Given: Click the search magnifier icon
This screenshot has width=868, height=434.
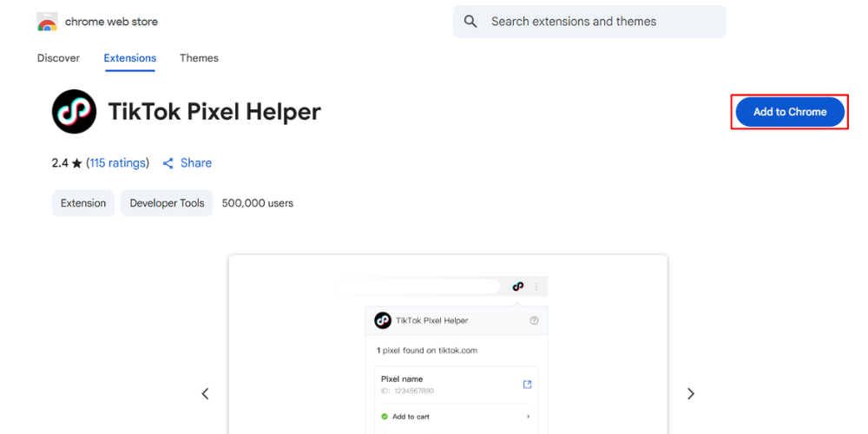Looking at the screenshot, I should click(x=470, y=22).
